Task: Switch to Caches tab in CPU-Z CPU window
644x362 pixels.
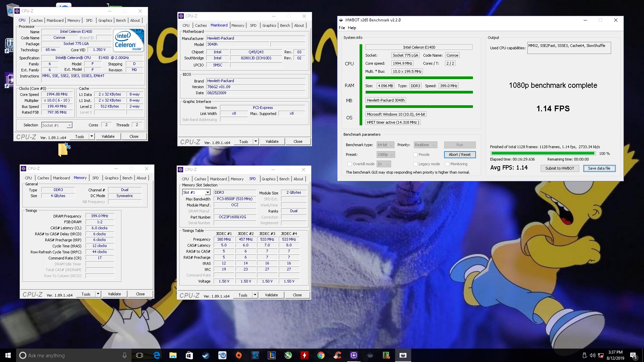Action: (37, 20)
